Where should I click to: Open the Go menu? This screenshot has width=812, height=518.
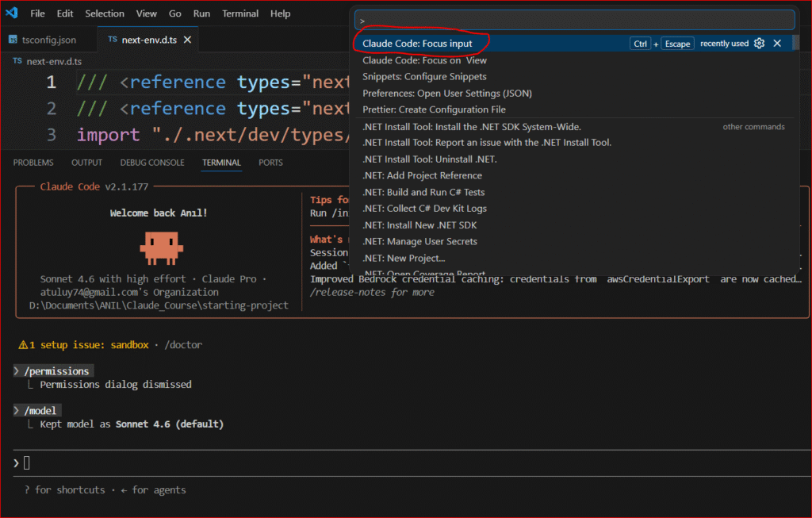click(175, 13)
